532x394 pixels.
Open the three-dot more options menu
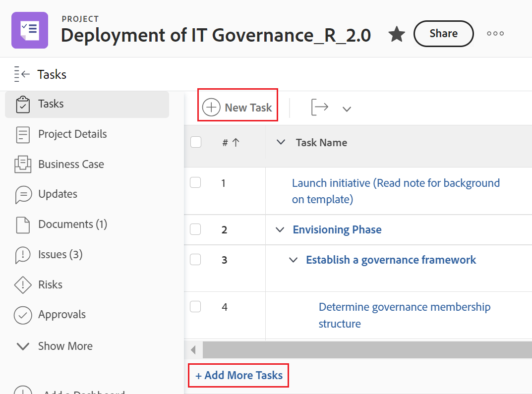[x=495, y=34]
